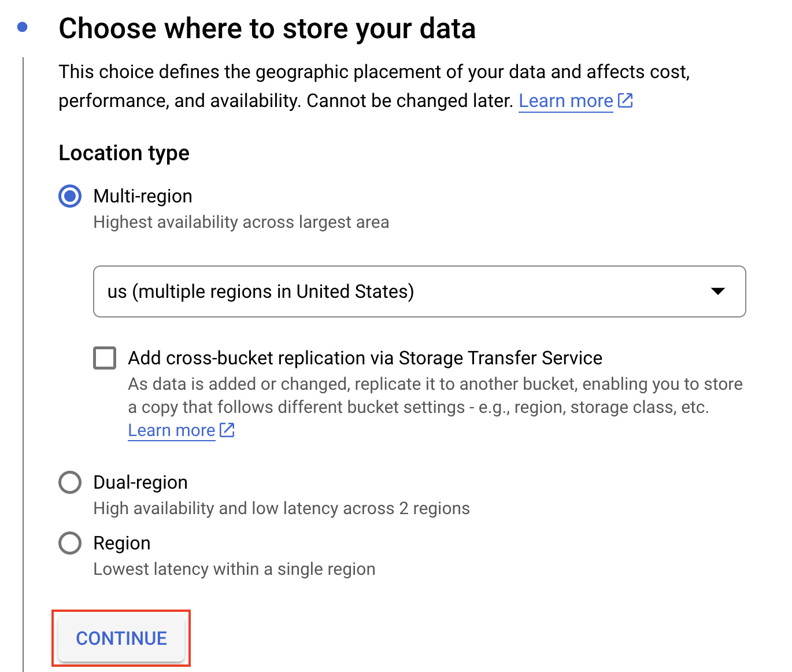792x672 pixels.
Task: Click the external link icon in replication description
Action: 227,430
